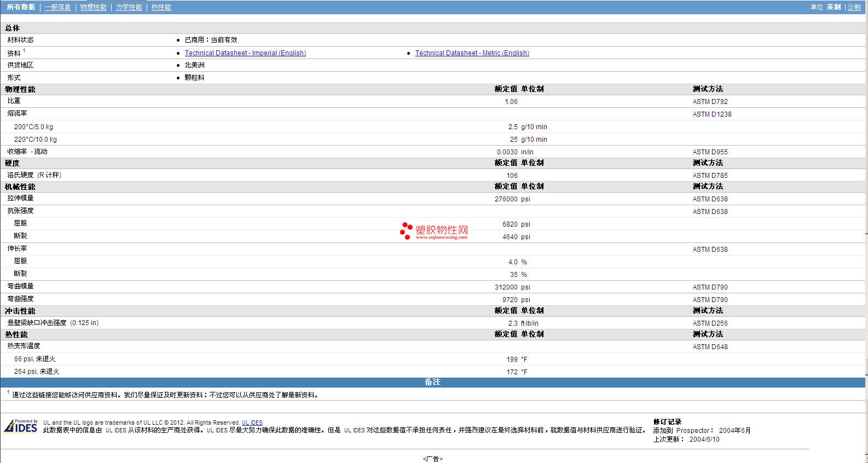Click the 颗粒料 form value
The height and width of the screenshot is (463, 868).
click(194, 78)
